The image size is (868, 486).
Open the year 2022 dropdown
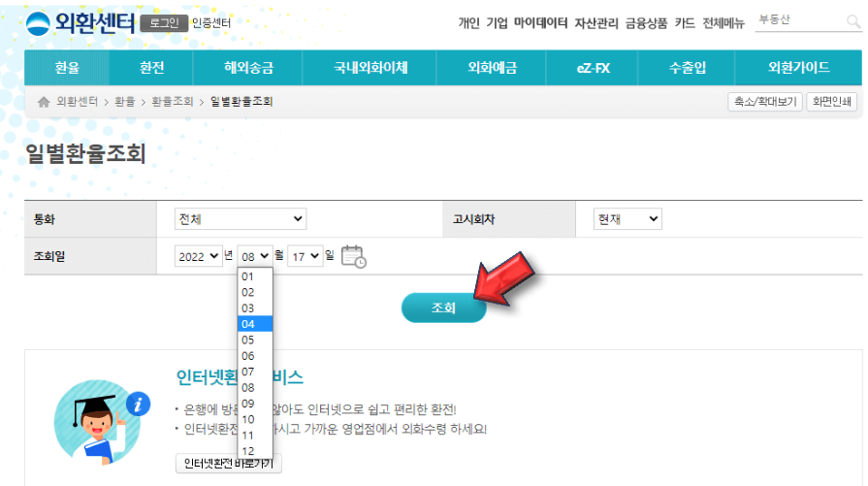point(198,256)
